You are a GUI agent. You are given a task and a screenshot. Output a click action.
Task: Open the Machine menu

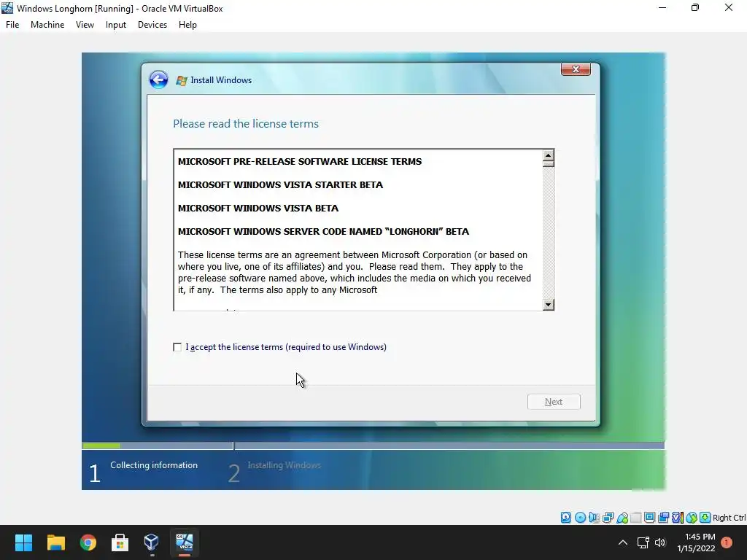point(47,25)
